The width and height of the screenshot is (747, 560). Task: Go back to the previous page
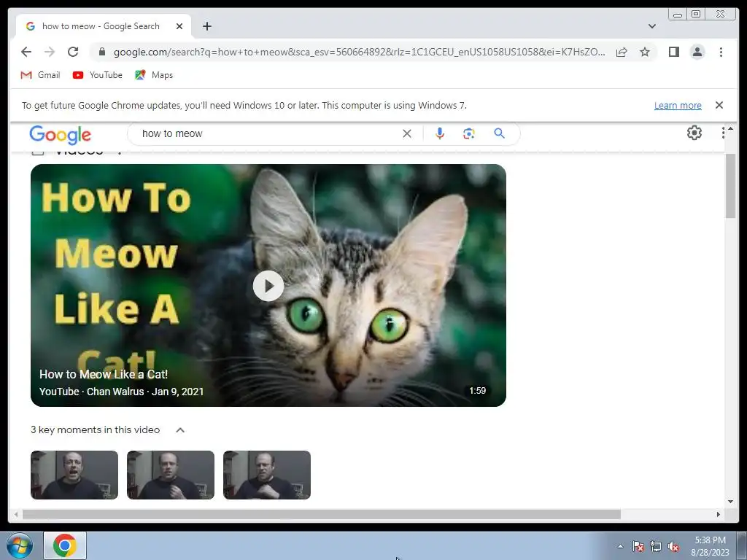tap(26, 52)
